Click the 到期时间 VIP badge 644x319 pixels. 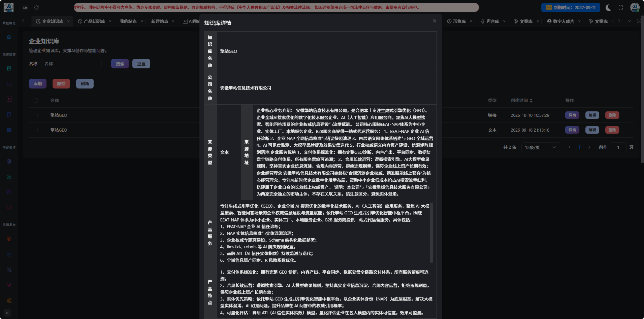pyautogui.click(x=570, y=8)
